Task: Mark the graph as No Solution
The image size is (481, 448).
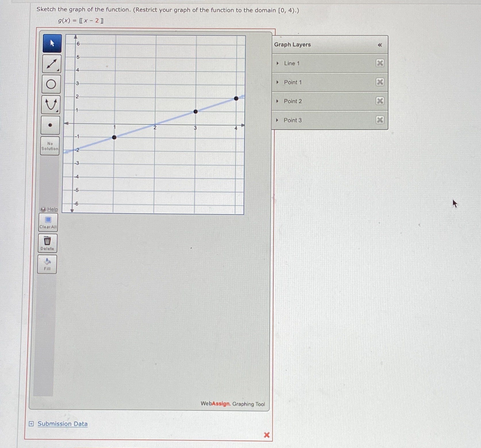Action: click(x=50, y=146)
